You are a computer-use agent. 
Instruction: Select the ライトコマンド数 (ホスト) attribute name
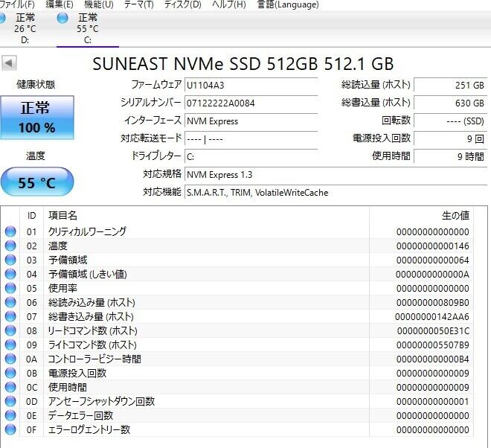click(92, 345)
